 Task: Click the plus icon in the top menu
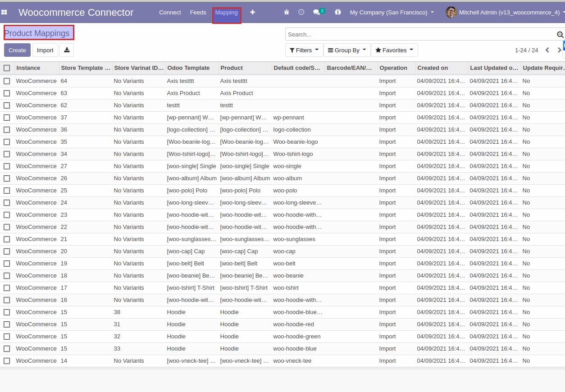[253, 12]
